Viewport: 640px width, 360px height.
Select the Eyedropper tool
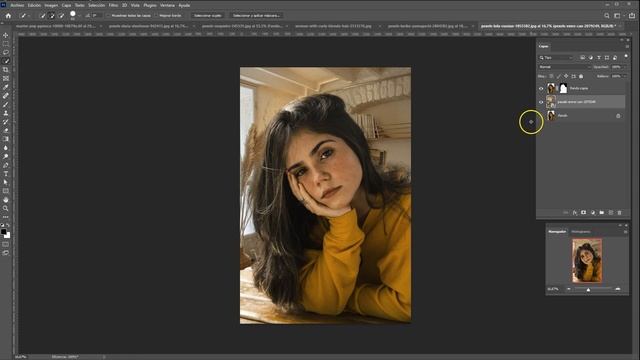(6, 87)
